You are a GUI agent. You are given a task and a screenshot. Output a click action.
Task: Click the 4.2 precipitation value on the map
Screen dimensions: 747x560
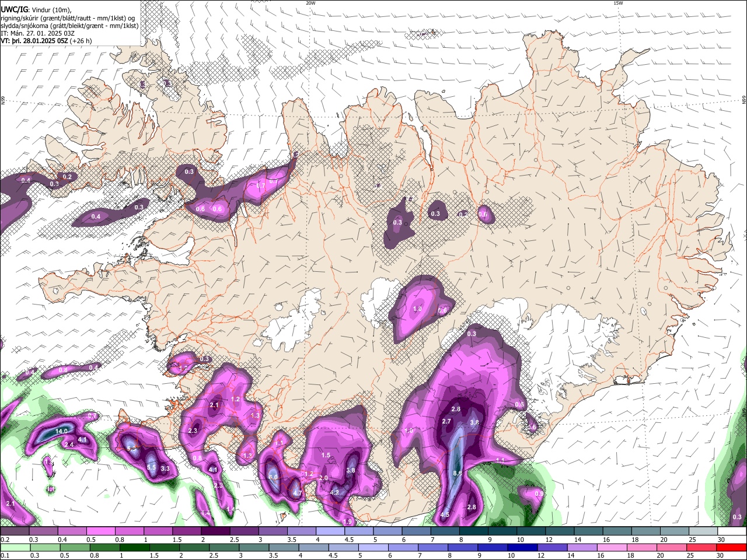click(335, 492)
